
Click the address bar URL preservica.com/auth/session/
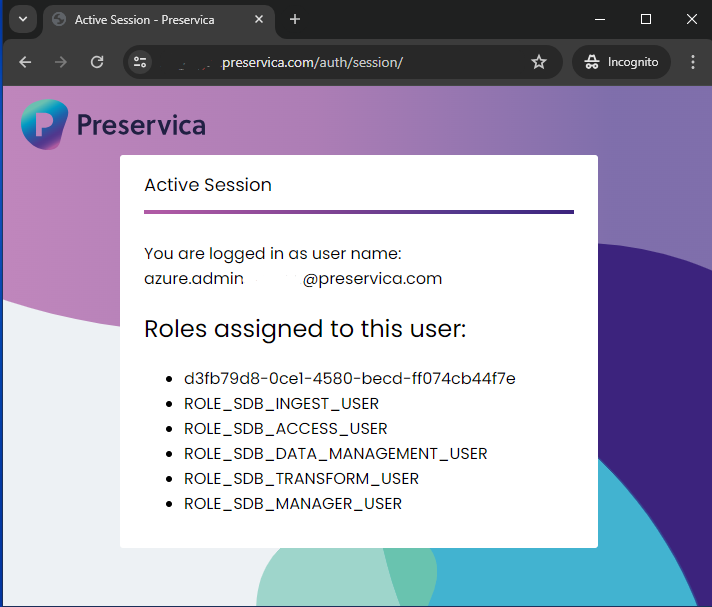click(x=312, y=62)
